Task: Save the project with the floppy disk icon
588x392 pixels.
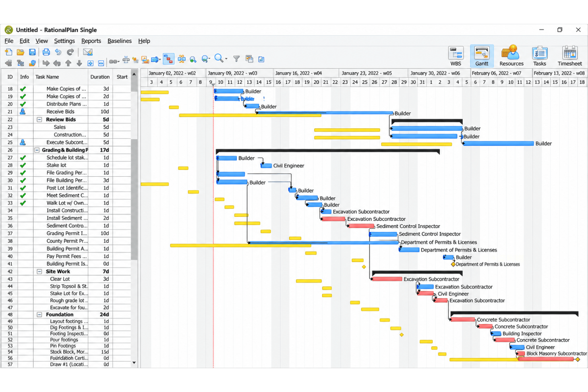Action: [x=33, y=52]
